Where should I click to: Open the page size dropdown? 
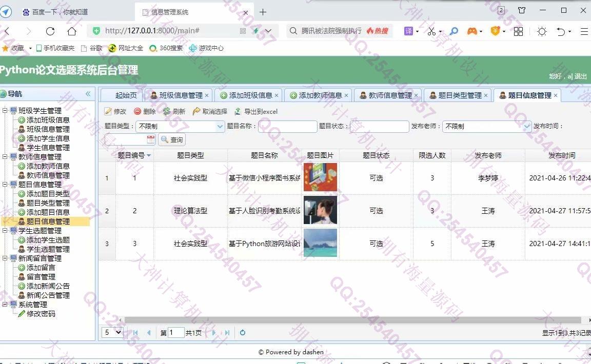[x=113, y=333]
